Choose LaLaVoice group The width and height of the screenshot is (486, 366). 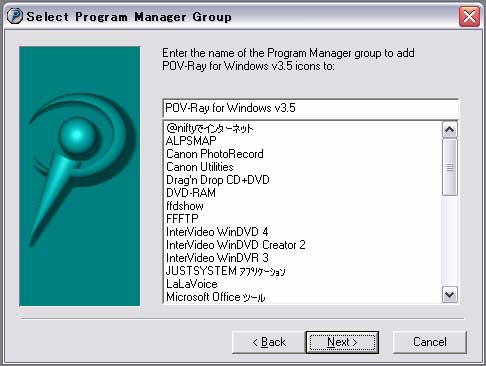coord(192,284)
